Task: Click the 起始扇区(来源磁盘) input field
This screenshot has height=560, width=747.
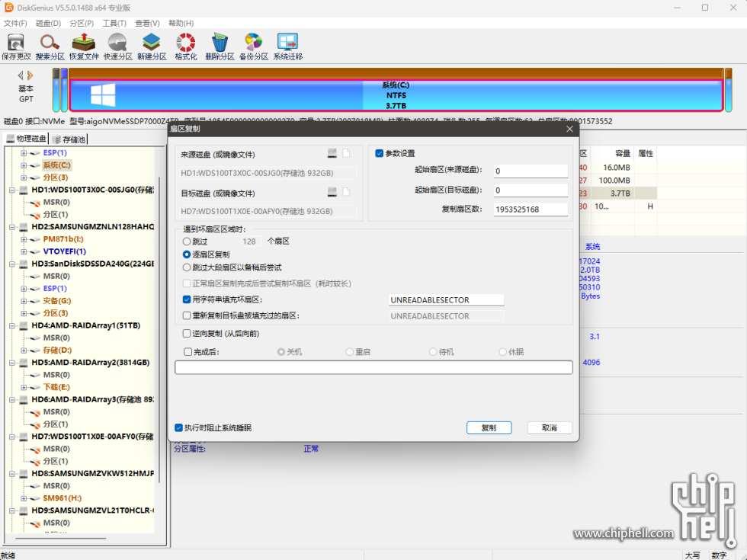Action: (x=531, y=171)
